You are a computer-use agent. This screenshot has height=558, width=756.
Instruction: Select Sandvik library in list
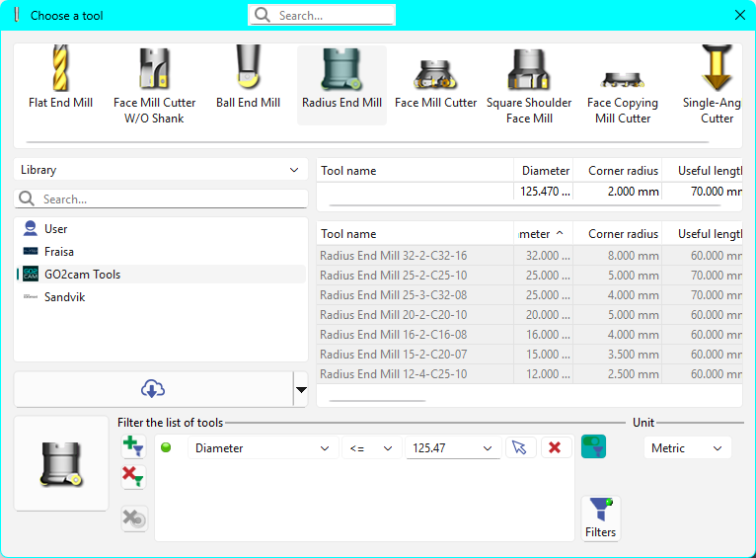64,297
